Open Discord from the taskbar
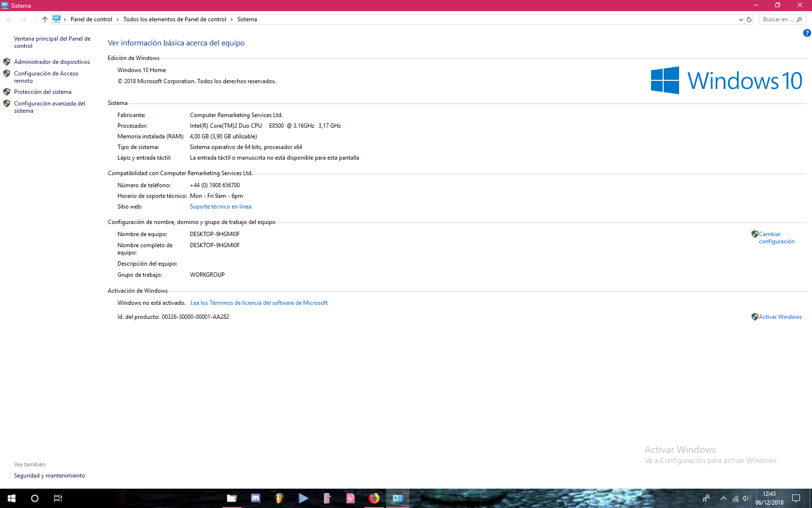Image resolution: width=812 pixels, height=508 pixels. pyautogui.click(x=256, y=498)
